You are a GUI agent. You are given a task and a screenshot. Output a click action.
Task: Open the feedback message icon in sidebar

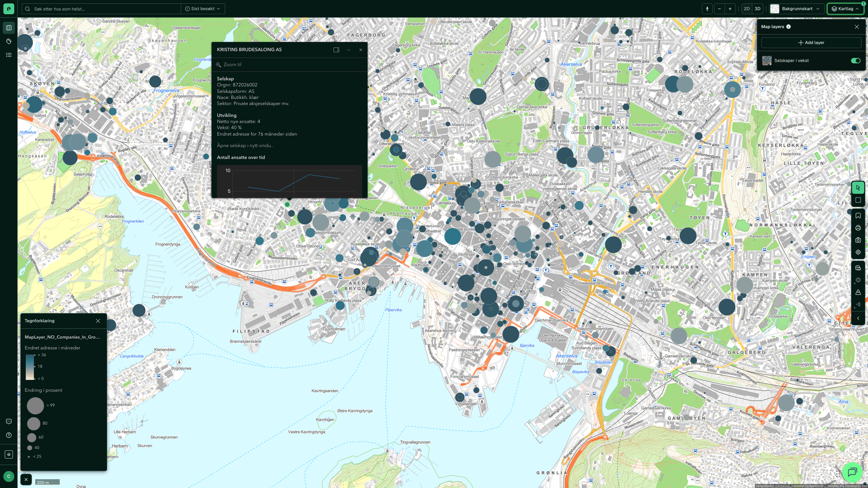9,422
